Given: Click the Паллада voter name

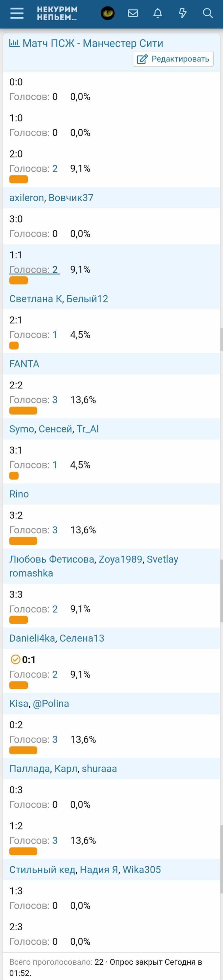Looking at the screenshot, I should click(30, 768).
